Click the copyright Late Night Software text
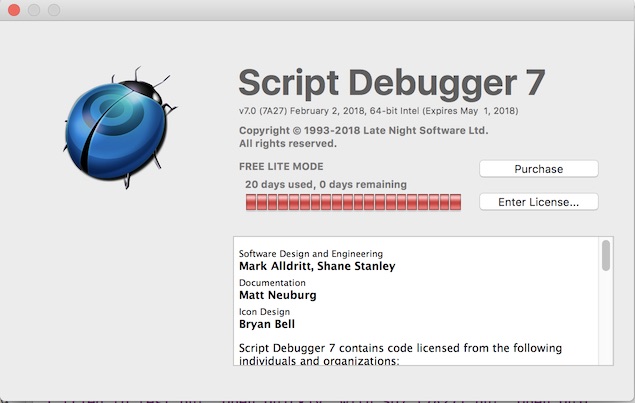This screenshot has width=635, height=403. [x=363, y=130]
